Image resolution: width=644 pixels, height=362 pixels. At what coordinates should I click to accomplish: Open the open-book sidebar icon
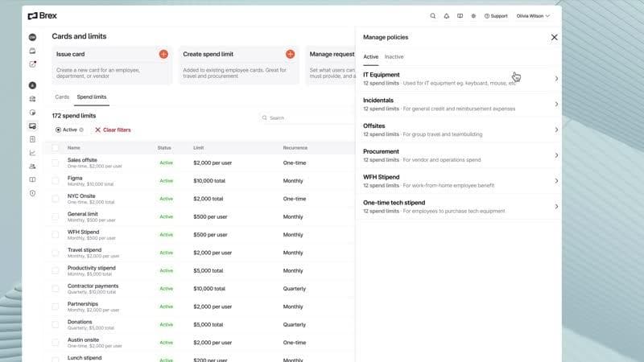32,179
